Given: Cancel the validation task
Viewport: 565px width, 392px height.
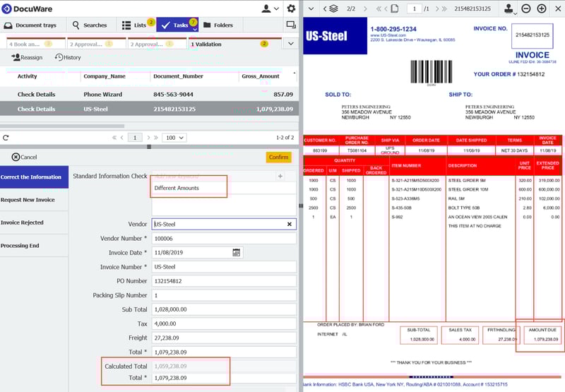Looking at the screenshot, I should pos(24,157).
